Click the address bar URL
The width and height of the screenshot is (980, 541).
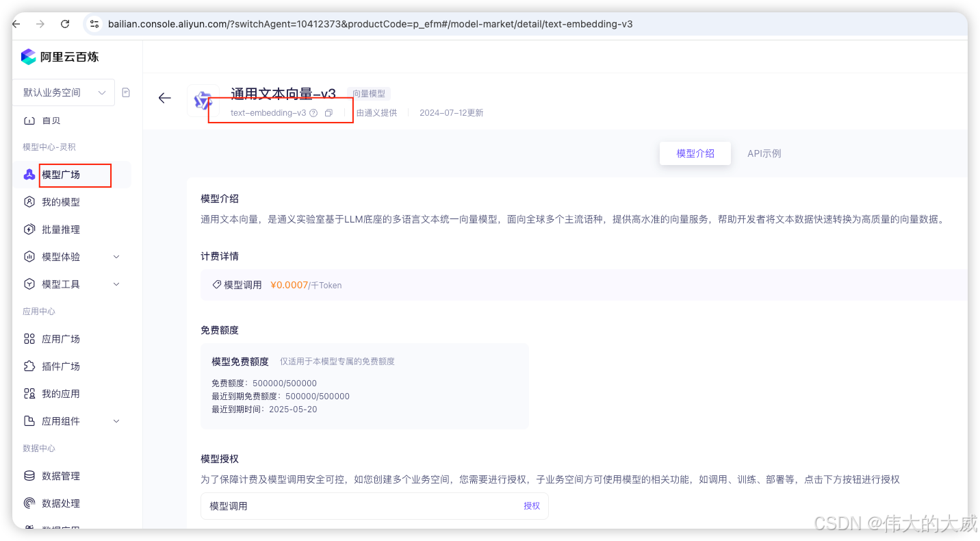point(370,24)
